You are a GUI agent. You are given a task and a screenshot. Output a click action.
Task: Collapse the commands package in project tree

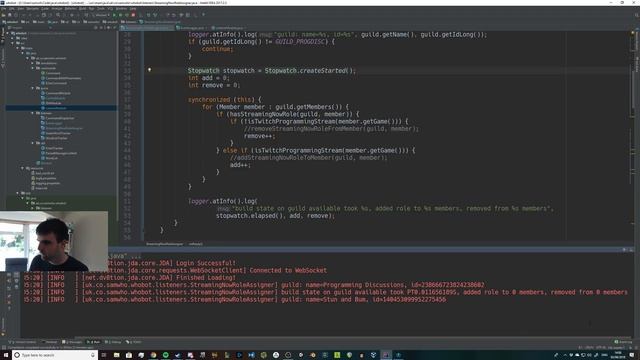[x=33, y=68]
